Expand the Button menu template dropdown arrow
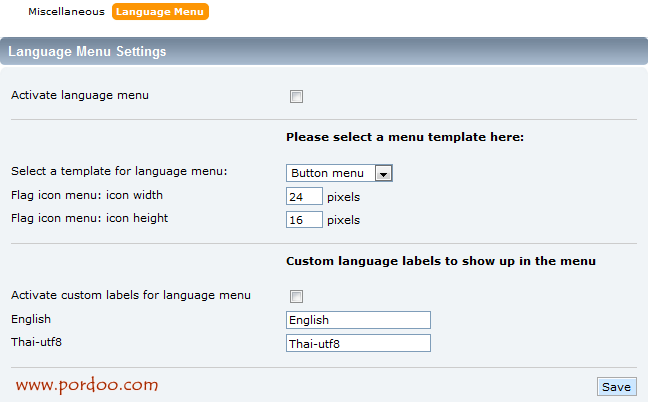Image resolution: width=649 pixels, height=402 pixels. [383, 173]
